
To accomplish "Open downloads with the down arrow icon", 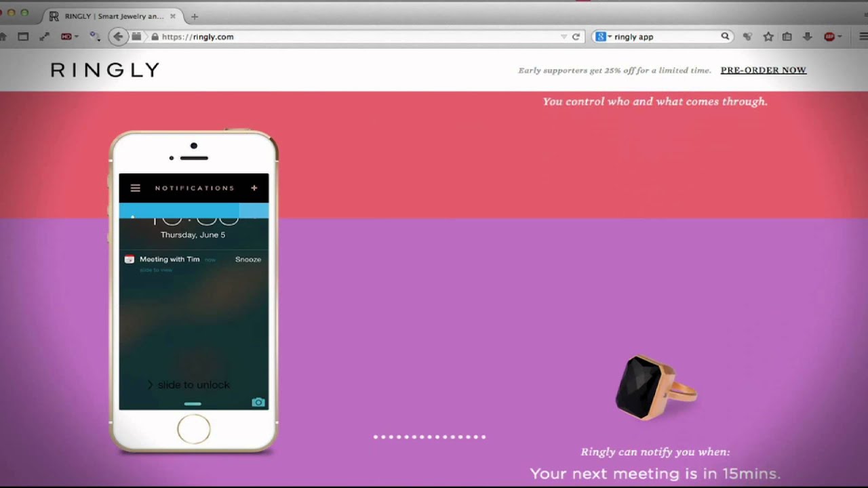I will pos(807,37).
